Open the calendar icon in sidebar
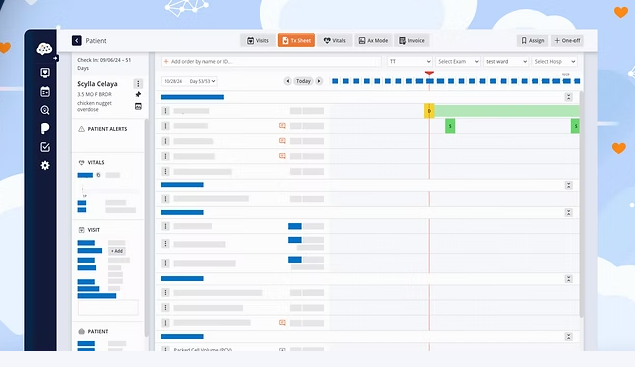This screenshot has width=635, height=367. click(45, 92)
